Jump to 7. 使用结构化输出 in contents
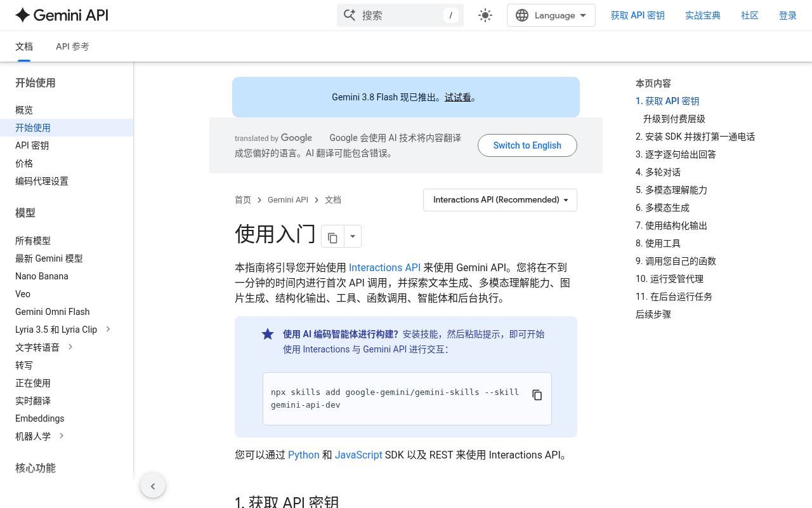This screenshot has width=812, height=508. coord(671,225)
